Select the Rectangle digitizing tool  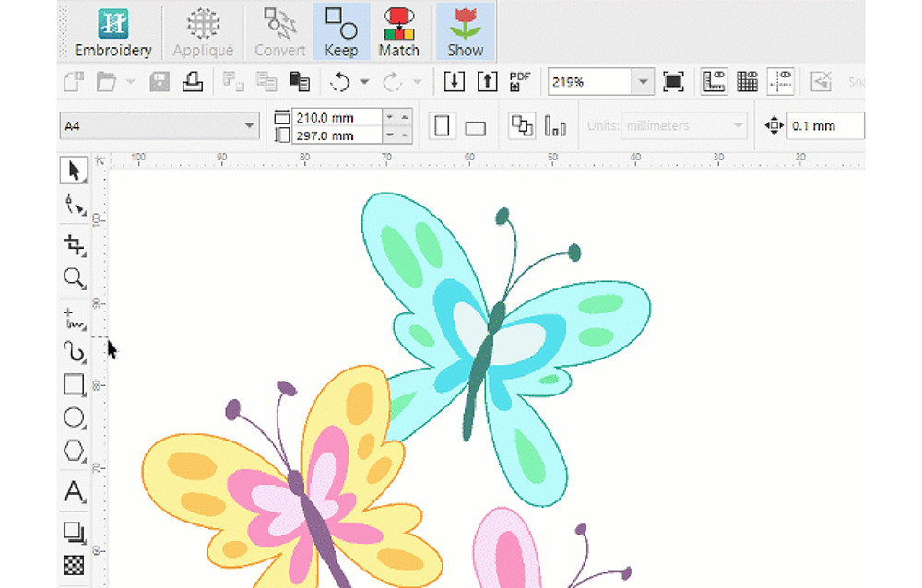[74, 385]
